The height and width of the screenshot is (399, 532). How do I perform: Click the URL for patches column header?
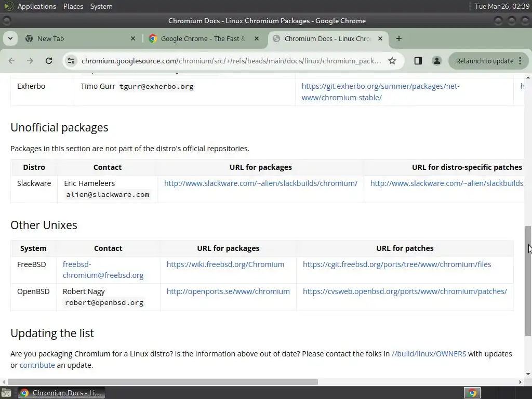pos(405,248)
